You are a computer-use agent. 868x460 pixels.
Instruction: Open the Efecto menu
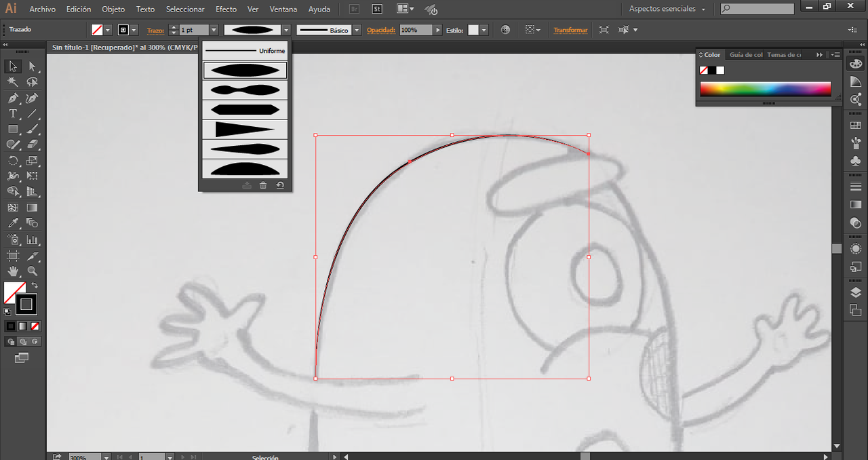(x=226, y=9)
